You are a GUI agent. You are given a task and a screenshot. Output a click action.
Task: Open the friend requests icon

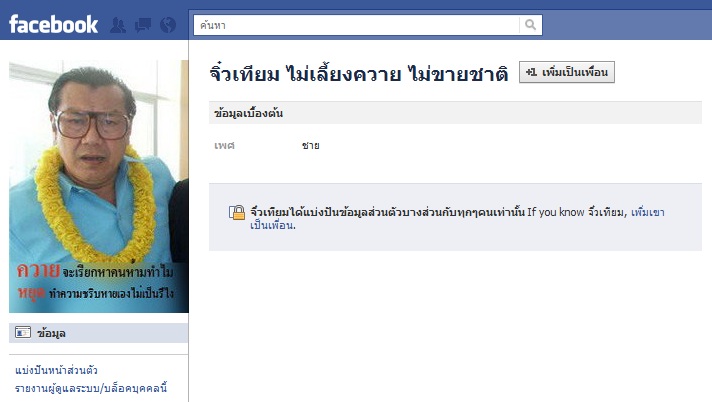click(118, 25)
